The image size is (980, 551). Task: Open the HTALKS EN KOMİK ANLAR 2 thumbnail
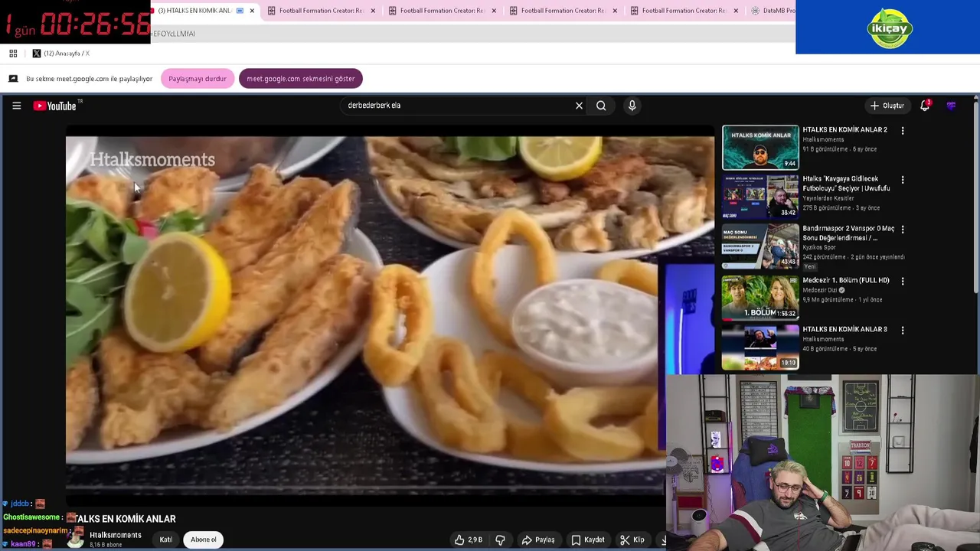[x=760, y=147]
